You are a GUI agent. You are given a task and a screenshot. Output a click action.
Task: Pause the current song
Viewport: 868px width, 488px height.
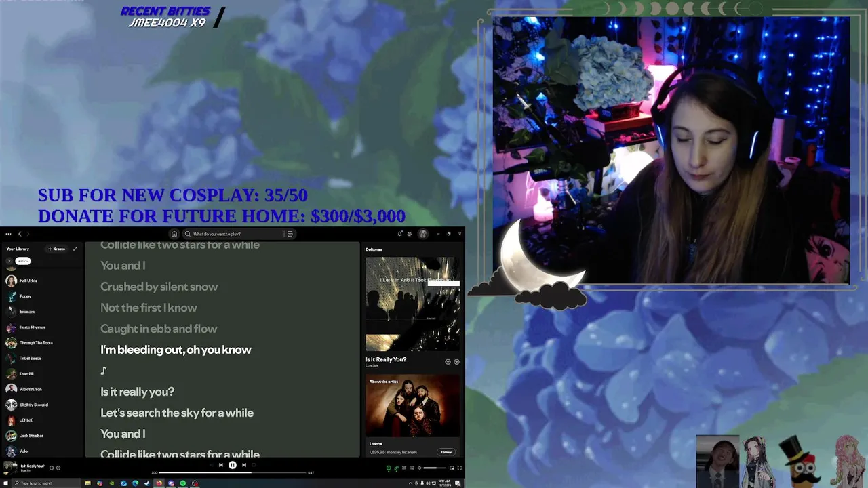click(233, 465)
